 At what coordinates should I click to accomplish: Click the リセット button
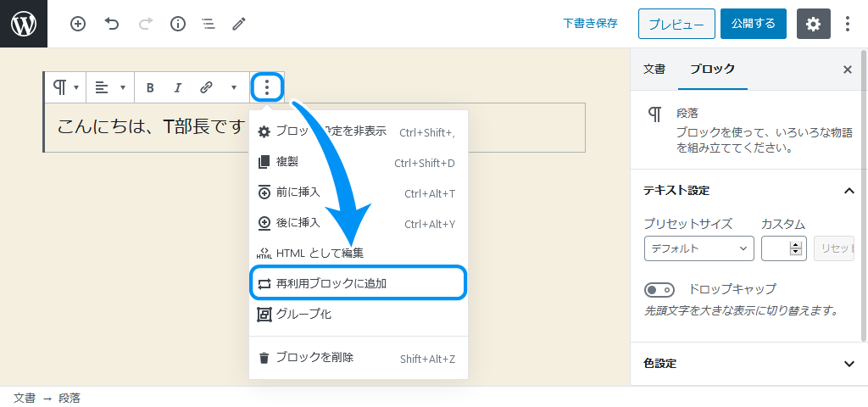pyautogui.click(x=834, y=248)
